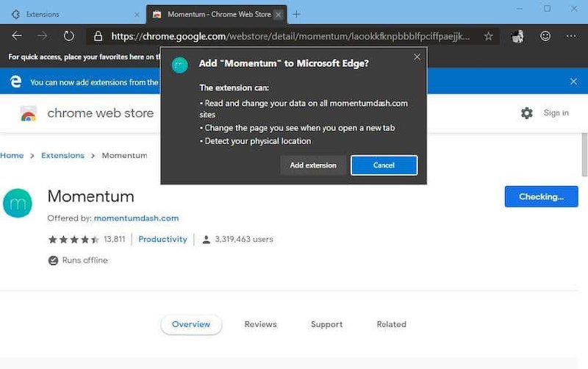This screenshot has height=369, width=588.
Task: Open the Productivity category link
Action: click(x=162, y=239)
